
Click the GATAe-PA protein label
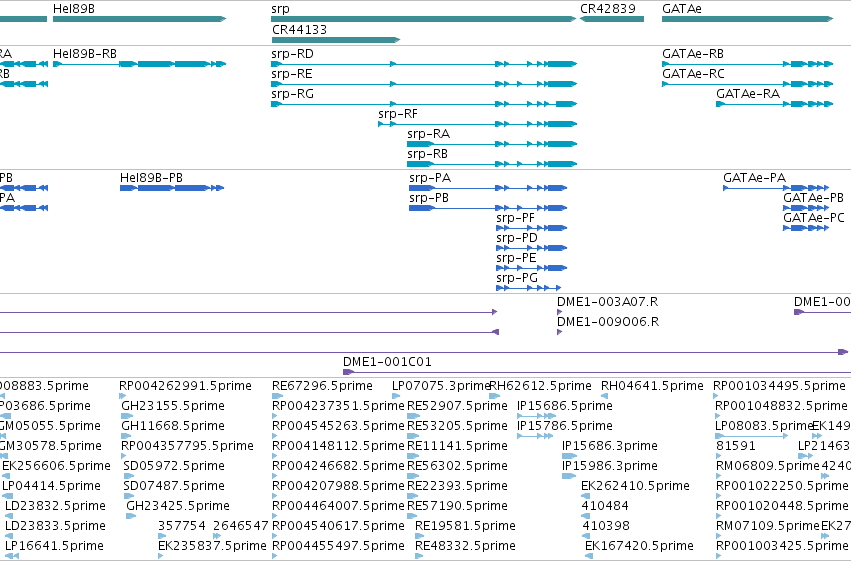[754, 178]
